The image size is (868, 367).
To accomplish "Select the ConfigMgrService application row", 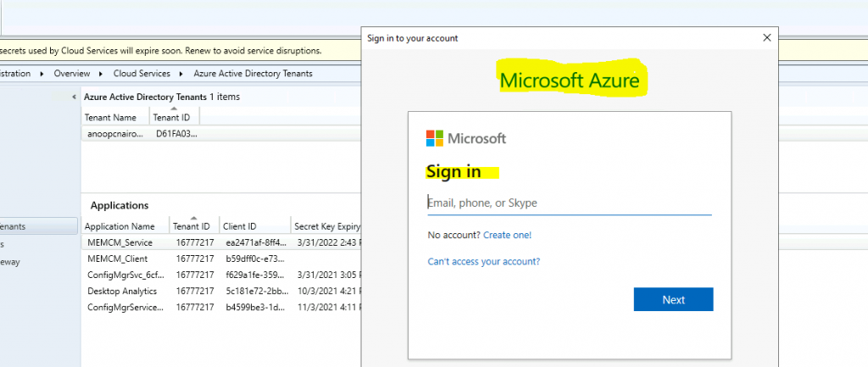I will [x=221, y=307].
